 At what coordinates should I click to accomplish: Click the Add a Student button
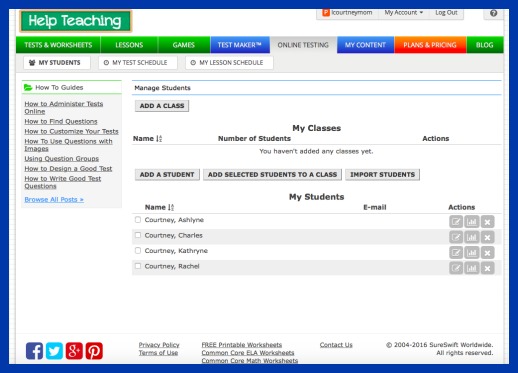(167, 175)
